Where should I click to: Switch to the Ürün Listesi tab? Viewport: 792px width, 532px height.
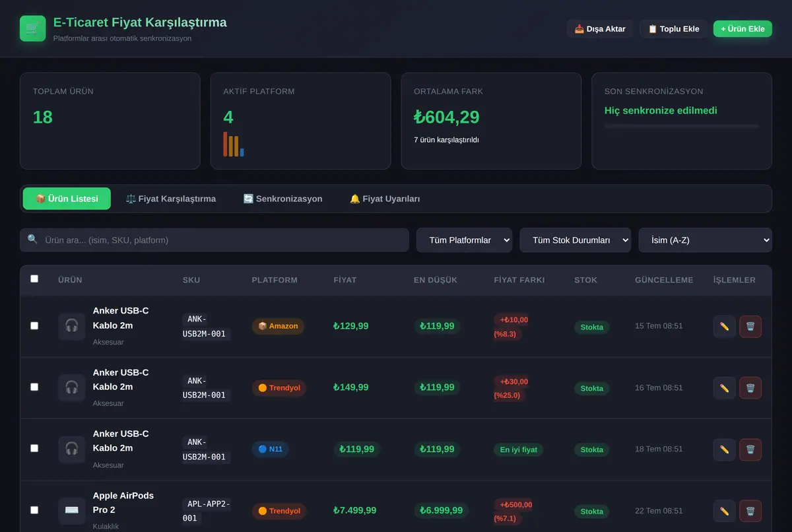(67, 199)
